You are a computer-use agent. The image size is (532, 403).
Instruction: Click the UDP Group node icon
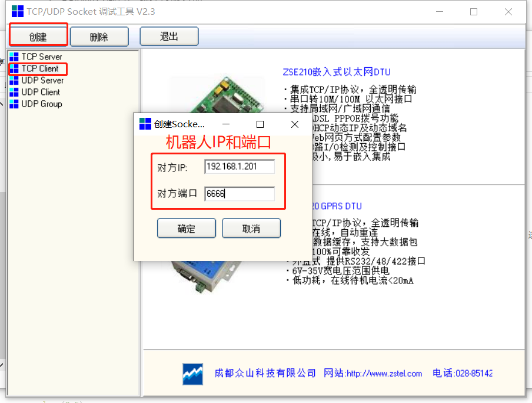(14, 104)
